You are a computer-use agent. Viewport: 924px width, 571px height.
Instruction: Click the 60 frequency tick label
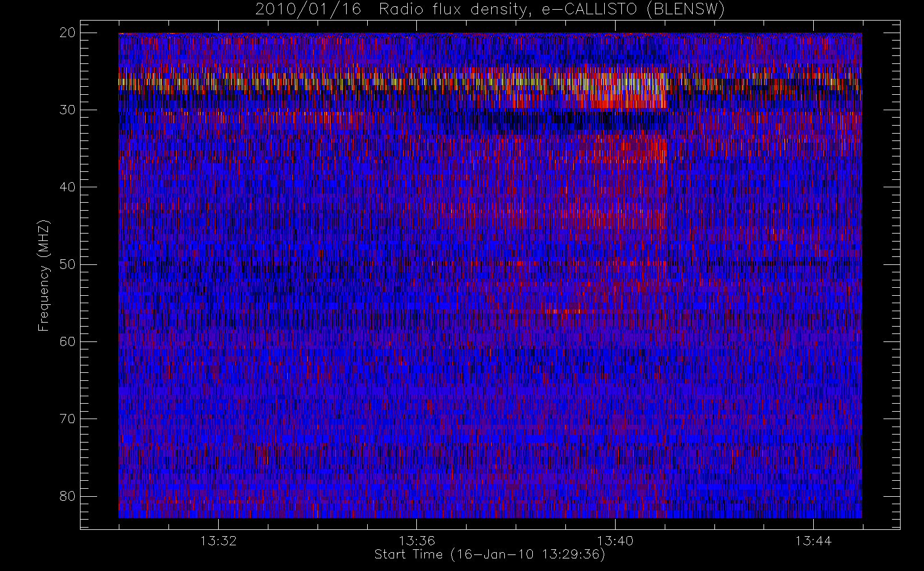(67, 341)
